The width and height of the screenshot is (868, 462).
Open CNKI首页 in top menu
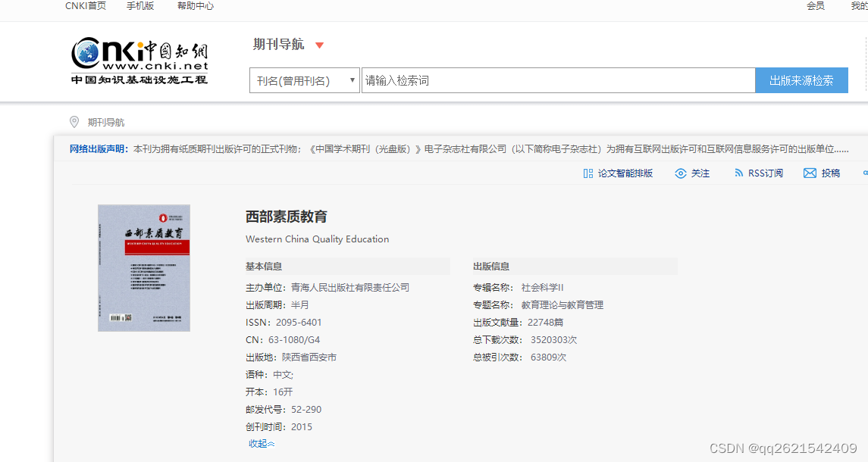tap(85, 6)
